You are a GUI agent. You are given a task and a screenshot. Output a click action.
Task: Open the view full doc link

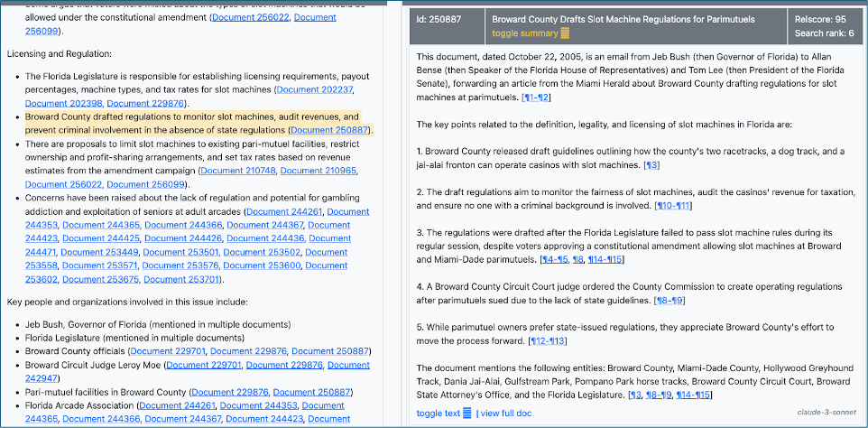click(506, 414)
